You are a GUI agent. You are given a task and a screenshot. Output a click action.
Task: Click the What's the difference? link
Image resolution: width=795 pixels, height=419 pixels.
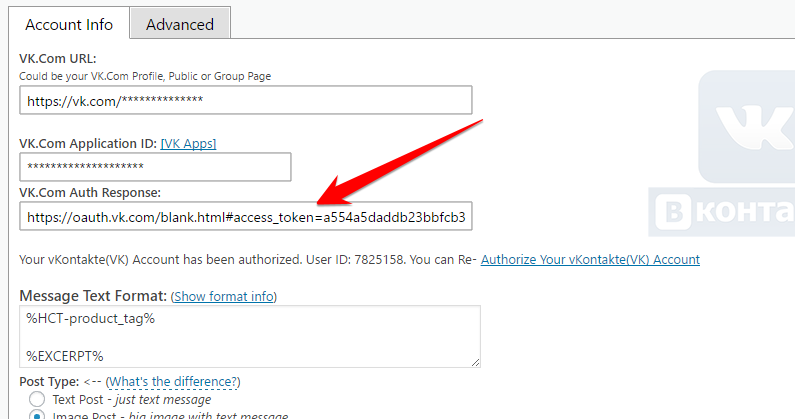(x=173, y=382)
